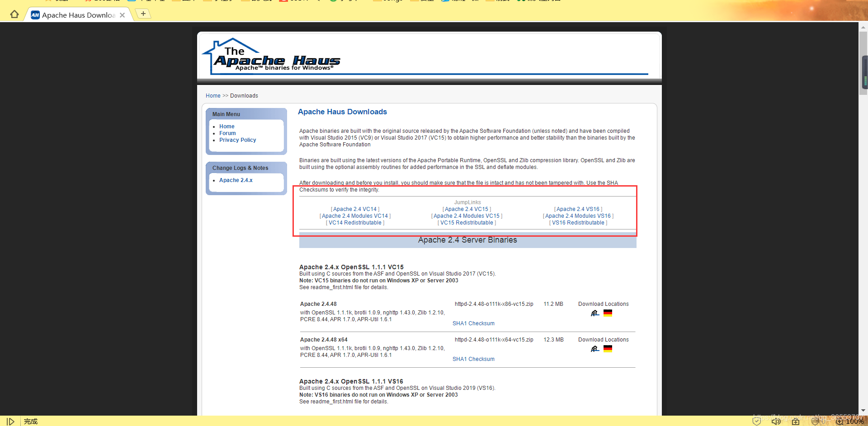Go to Home in the breadcrumb trail

pyautogui.click(x=213, y=96)
